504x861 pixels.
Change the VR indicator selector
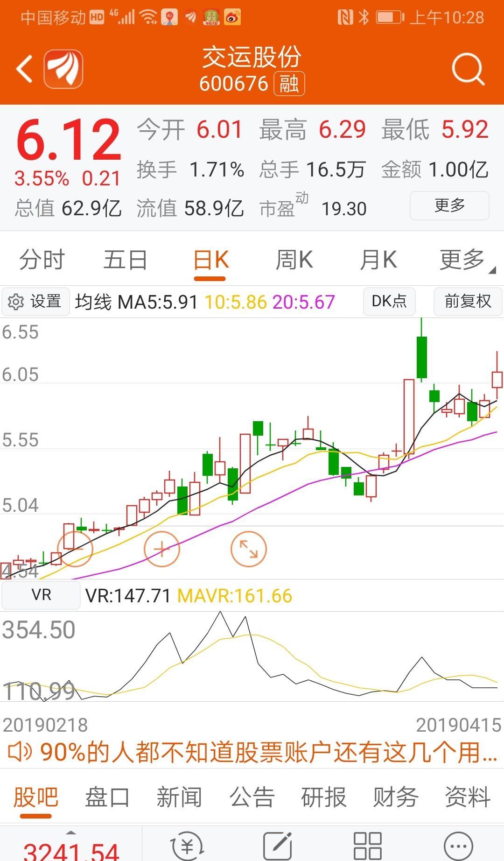41,595
